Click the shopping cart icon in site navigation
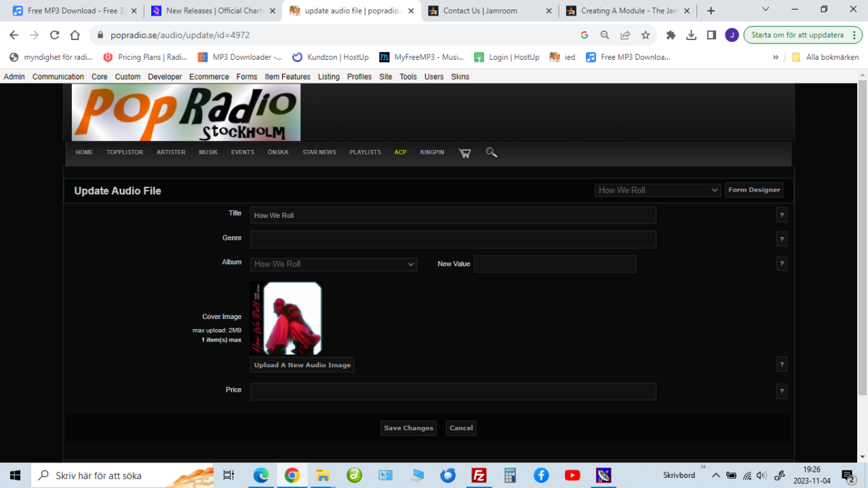 click(465, 153)
